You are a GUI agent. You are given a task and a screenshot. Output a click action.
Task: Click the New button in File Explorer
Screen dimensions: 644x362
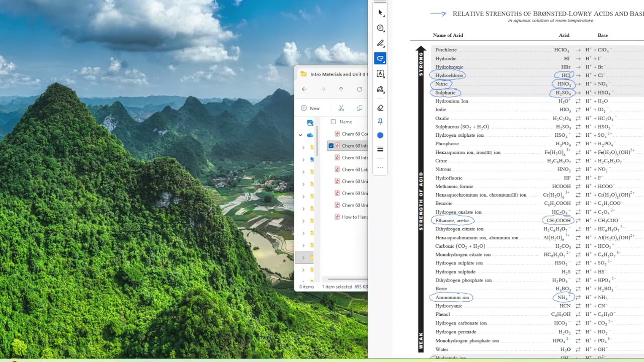coord(310,108)
